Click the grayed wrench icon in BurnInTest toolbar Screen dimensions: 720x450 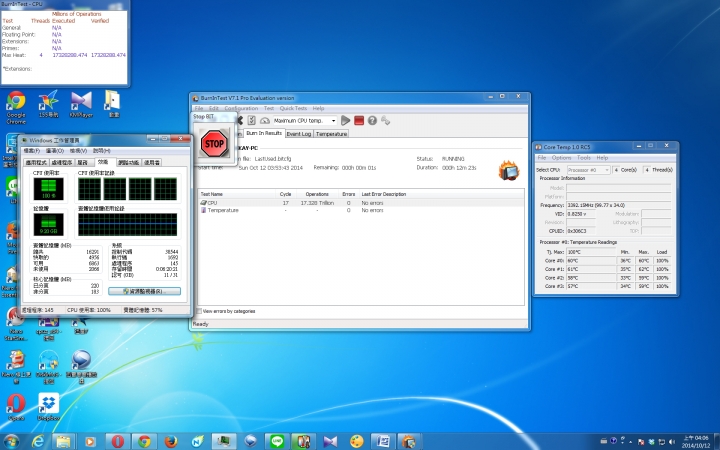385,120
